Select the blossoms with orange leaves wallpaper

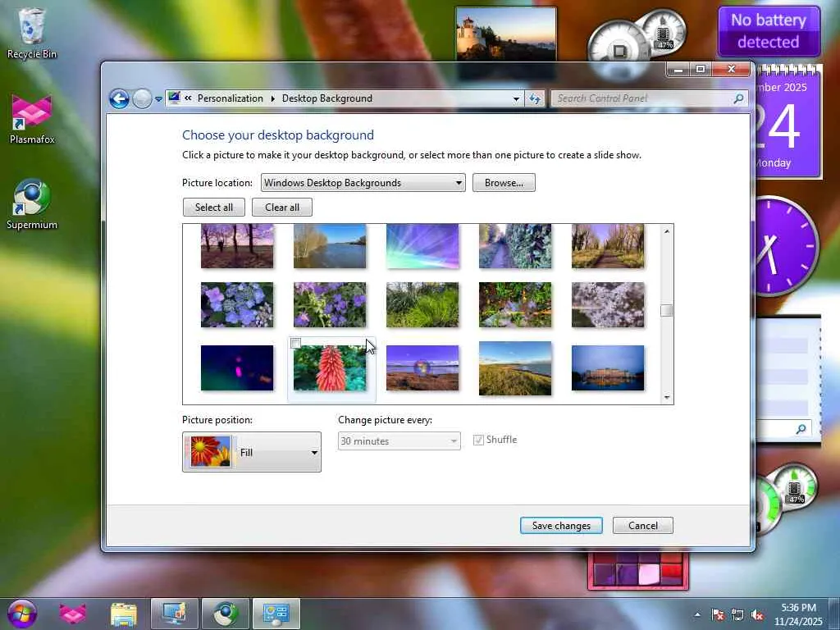click(x=515, y=305)
